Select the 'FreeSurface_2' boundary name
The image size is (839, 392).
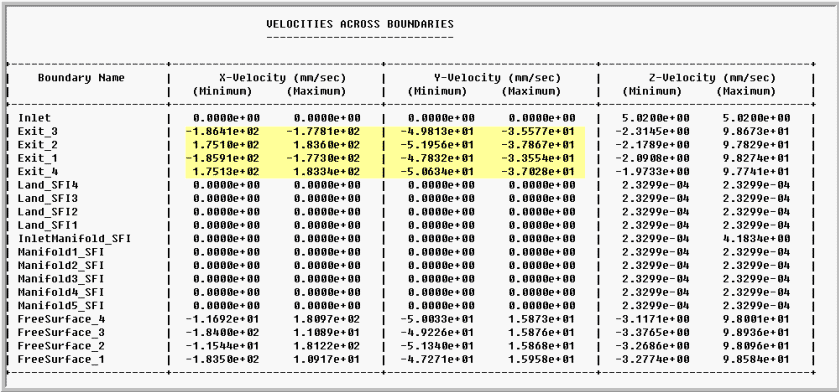(x=61, y=345)
